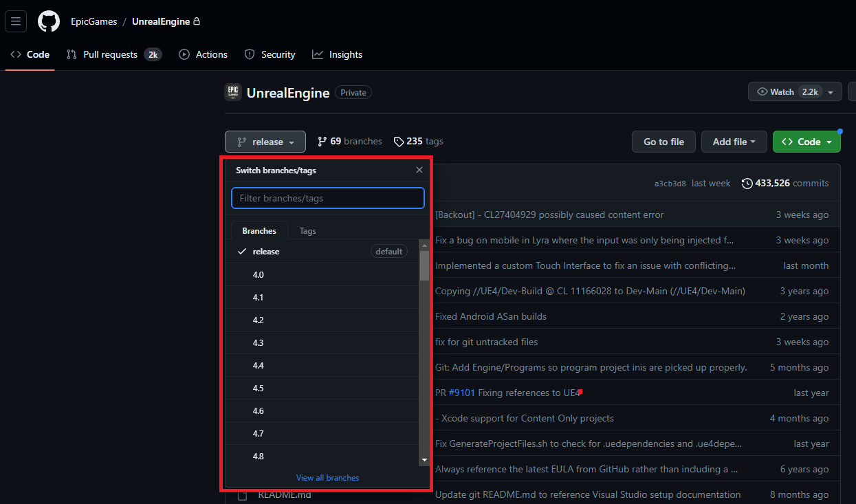Select branch 4.5
Viewport: 856px width, 504px height.
click(x=322, y=388)
